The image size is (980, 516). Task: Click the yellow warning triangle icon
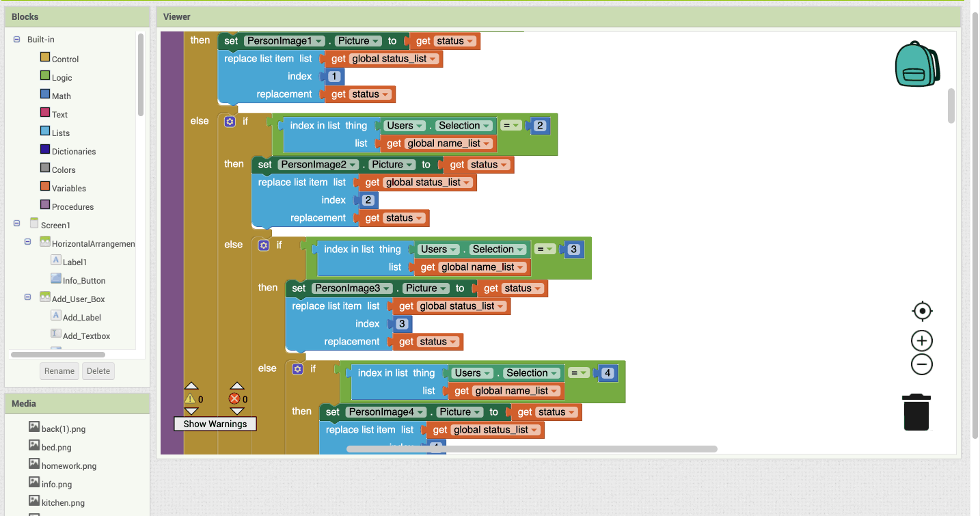pyautogui.click(x=190, y=398)
